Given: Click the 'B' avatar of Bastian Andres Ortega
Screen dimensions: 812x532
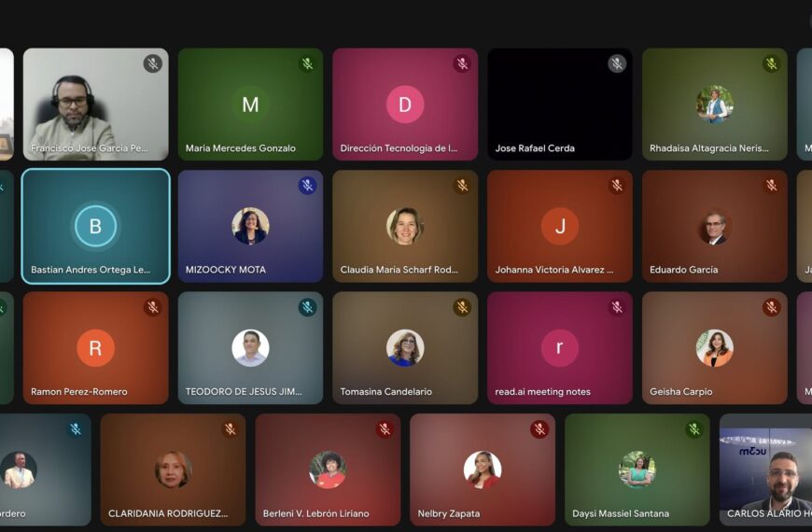Looking at the screenshot, I should tap(95, 227).
